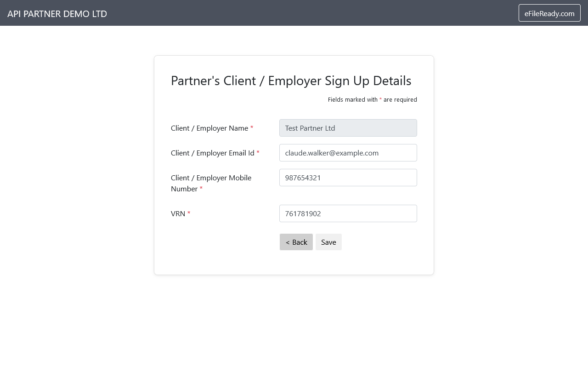This screenshot has height=368, width=588.
Task: Click the API PARTNER DEMO LTD brand title
Action: click(x=57, y=14)
